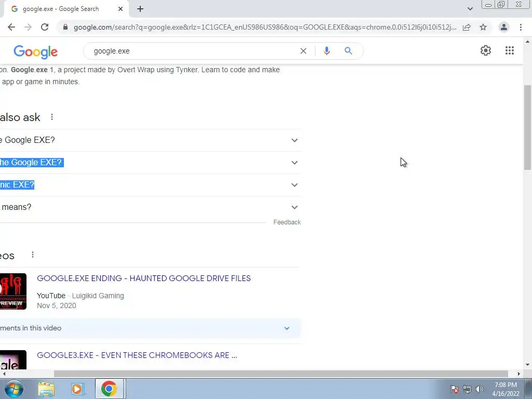Launch Windows Media Player from taskbar

[77, 389]
